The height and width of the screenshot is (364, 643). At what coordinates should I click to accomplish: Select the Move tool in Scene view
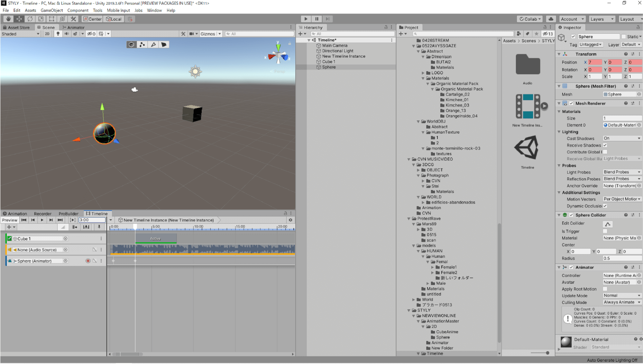point(19,19)
